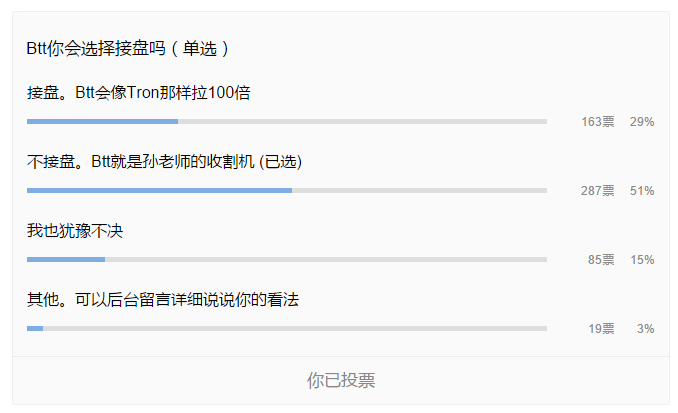678x413 pixels.
Task: Click the 3% progress bar
Action: click(x=287, y=329)
